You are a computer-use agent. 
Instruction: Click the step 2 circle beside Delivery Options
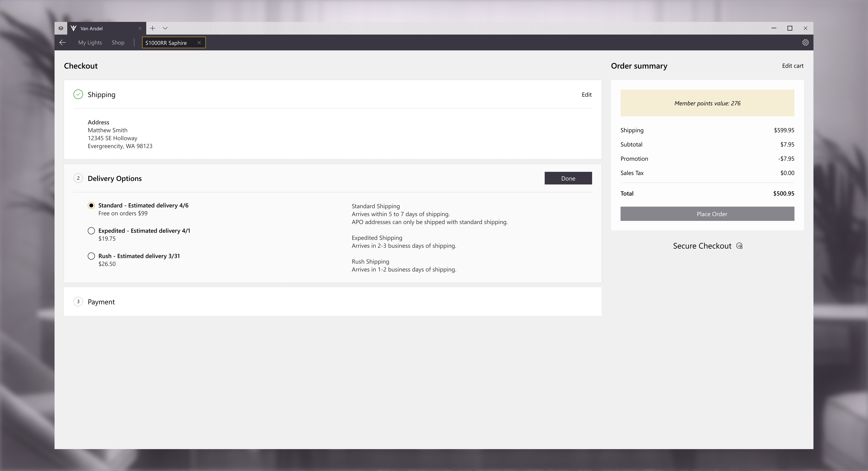point(78,178)
